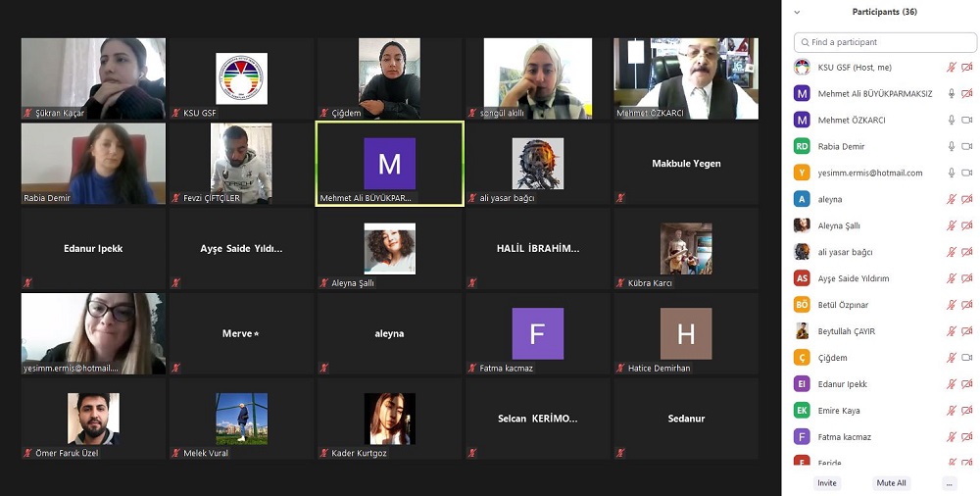Click microphone icon next to Mehmet ÖZKARCI
The height and width of the screenshot is (496, 980).
tap(951, 121)
